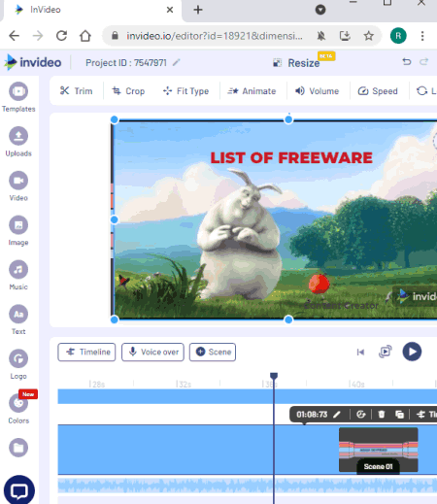Open the Logo panel
The height and width of the screenshot is (504, 437).
click(18, 364)
